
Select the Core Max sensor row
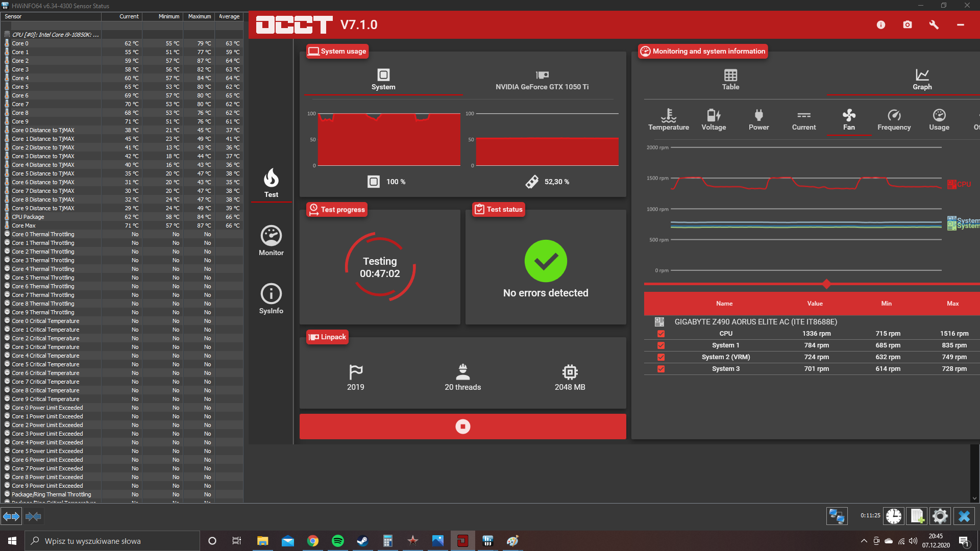[x=121, y=226]
